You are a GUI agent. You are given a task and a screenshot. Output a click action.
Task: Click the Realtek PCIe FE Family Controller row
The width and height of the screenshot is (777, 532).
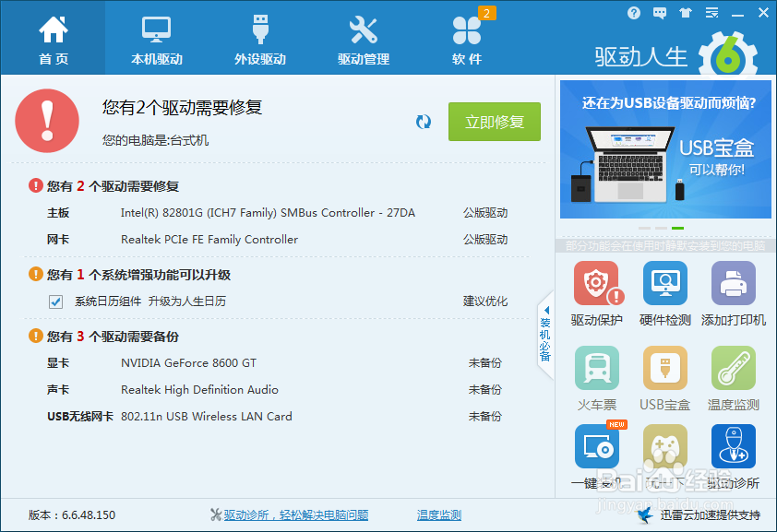tap(278, 240)
